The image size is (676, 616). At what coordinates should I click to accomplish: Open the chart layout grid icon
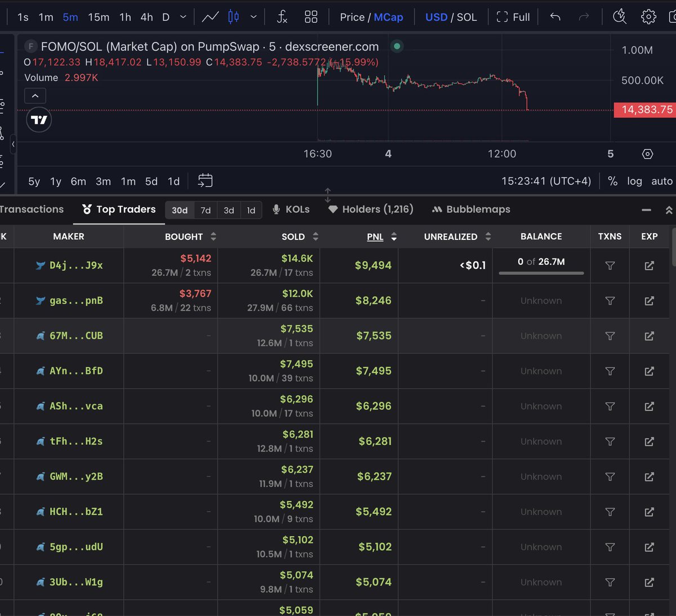(x=311, y=17)
